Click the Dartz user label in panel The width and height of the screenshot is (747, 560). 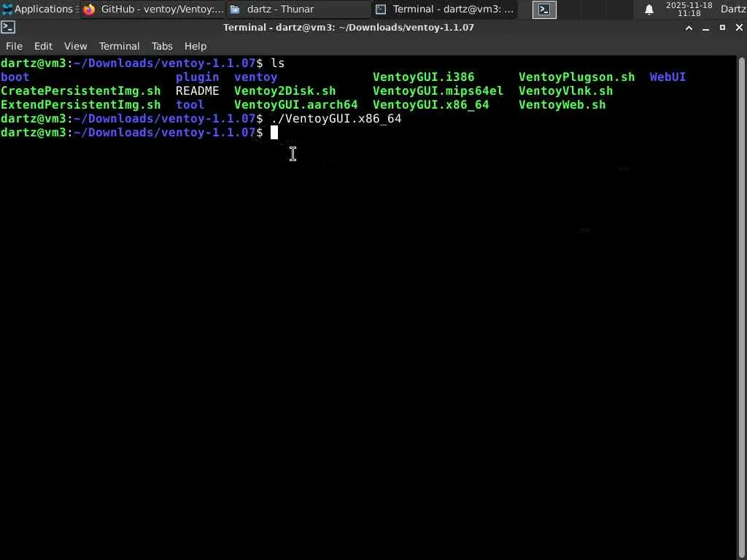732,9
